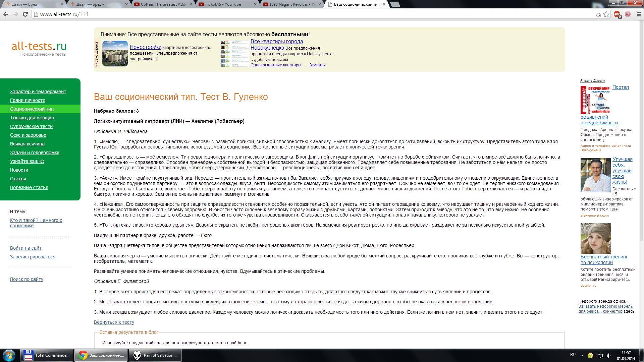Viewport: 644px width, 362px height.
Task: Click 'Зарегистрироваться' link
Action: [33, 257]
